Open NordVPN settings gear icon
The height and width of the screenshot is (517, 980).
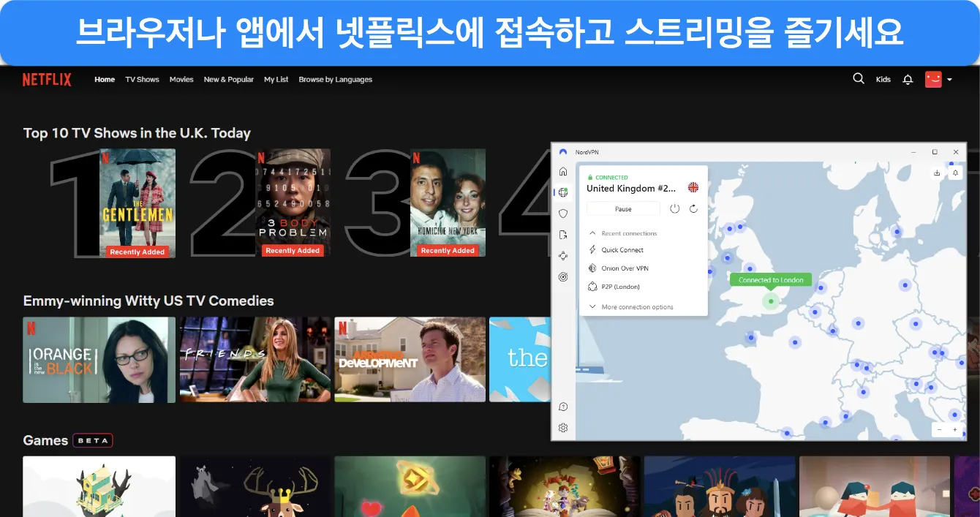click(563, 428)
